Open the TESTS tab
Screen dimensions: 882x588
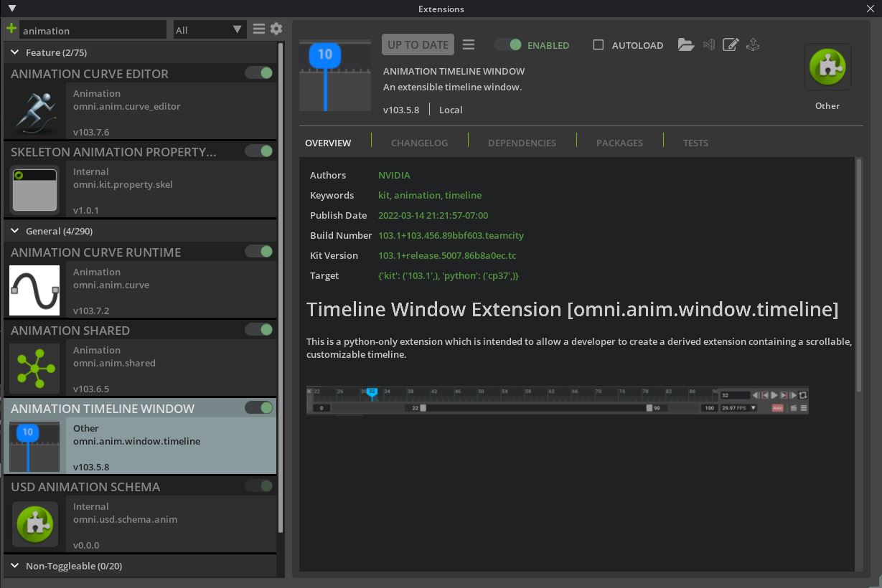(x=695, y=143)
